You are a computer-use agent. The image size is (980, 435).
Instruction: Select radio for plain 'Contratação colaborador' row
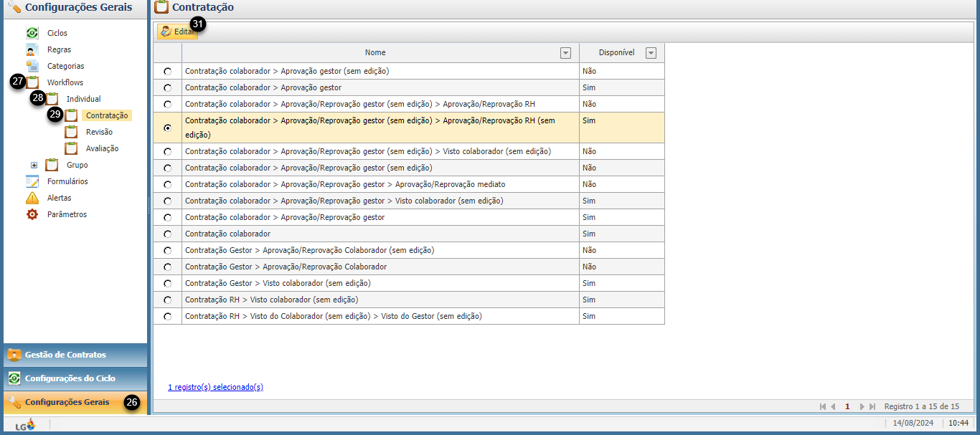168,234
